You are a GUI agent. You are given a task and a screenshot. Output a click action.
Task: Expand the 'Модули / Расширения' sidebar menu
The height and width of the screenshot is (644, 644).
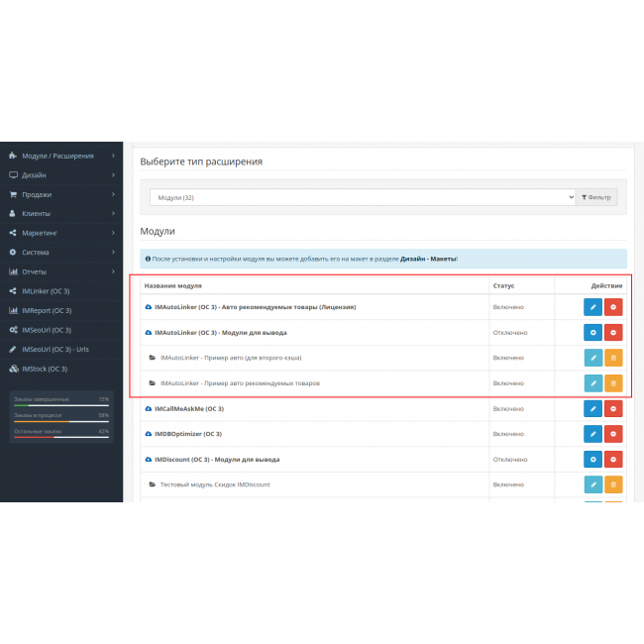pyautogui.click(x=57, y=156)
